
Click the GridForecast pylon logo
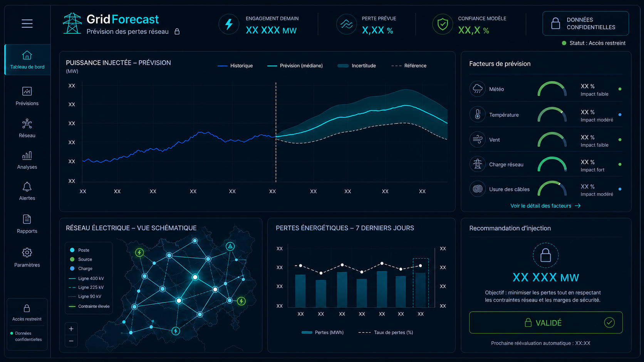(72, 23)
